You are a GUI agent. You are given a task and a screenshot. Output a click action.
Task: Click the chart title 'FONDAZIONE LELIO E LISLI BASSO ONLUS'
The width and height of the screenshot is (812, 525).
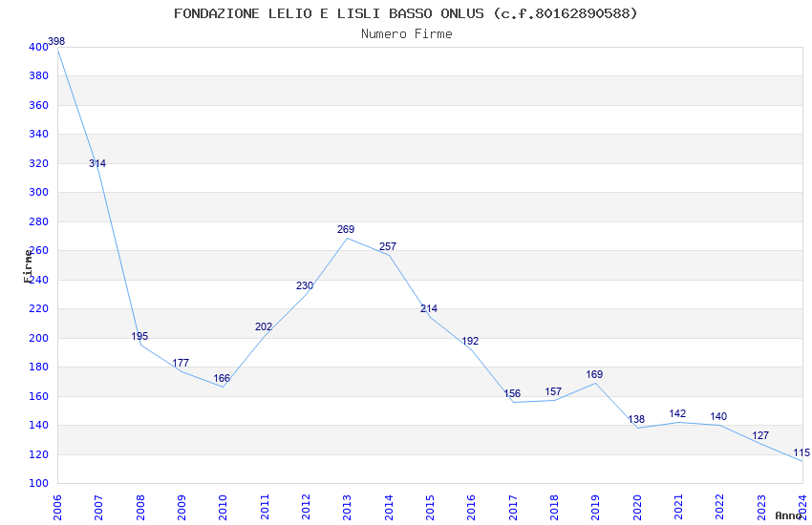tap(329, 13)
